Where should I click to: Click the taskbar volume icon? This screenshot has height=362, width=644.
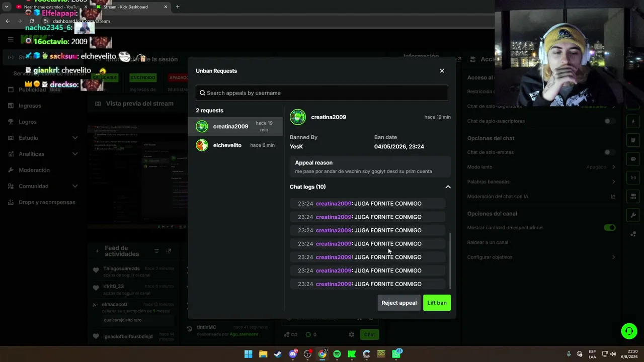(613, 354)
